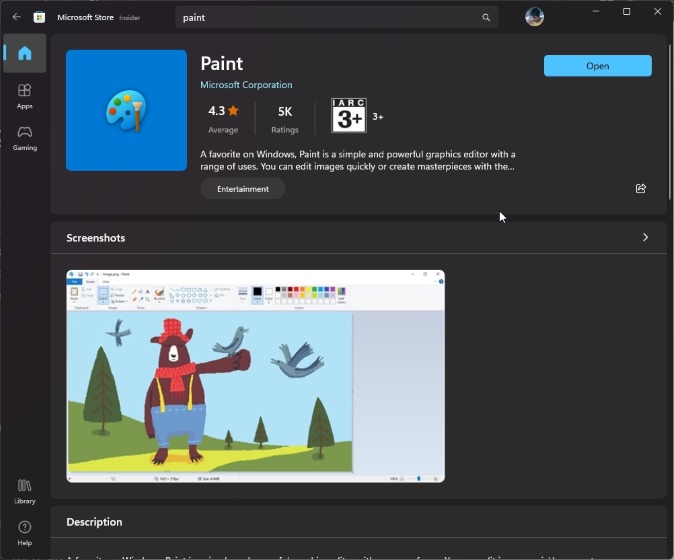The height and width of the screenshot is (560, 674).
Task: Select the Home sidebar icon
Action: click(25, 53)
